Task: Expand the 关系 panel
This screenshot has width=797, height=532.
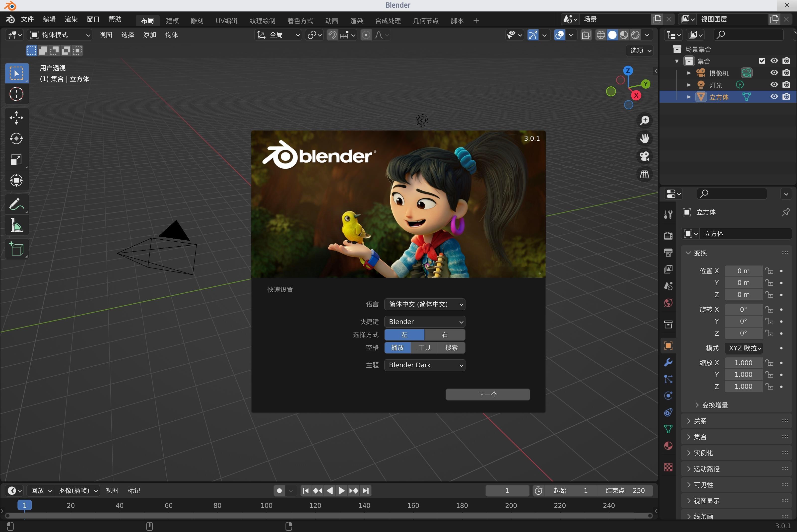Action: (736, 421)
